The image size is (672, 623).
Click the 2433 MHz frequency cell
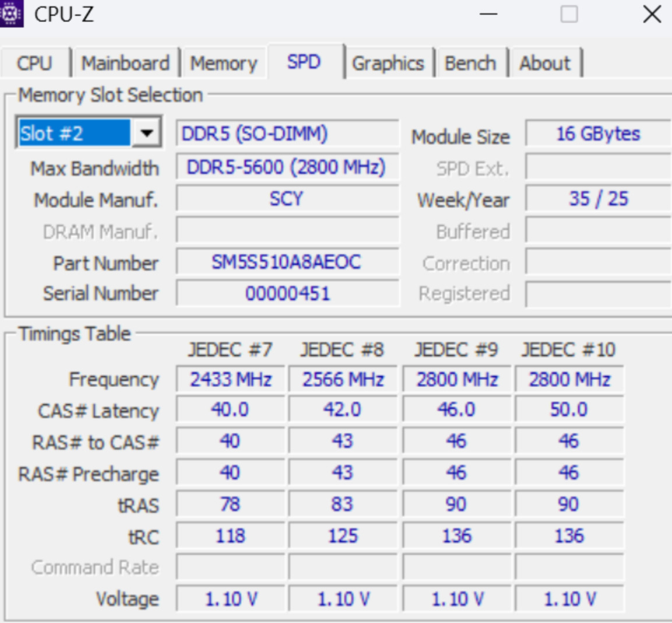click(x=231, y=379)
